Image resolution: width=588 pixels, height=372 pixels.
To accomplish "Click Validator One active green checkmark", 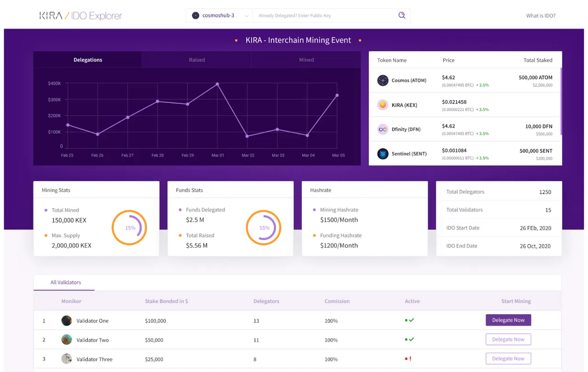I will (409, 320).
